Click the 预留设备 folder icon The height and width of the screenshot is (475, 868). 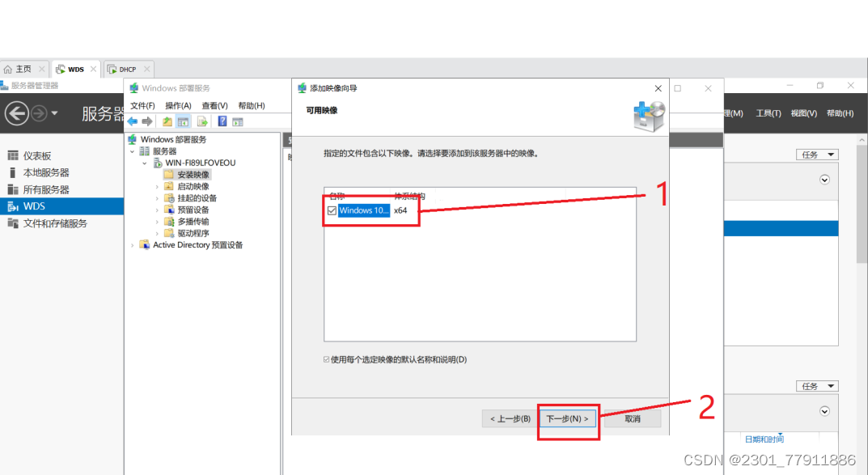pyautogui.click(x=169, y=210)
